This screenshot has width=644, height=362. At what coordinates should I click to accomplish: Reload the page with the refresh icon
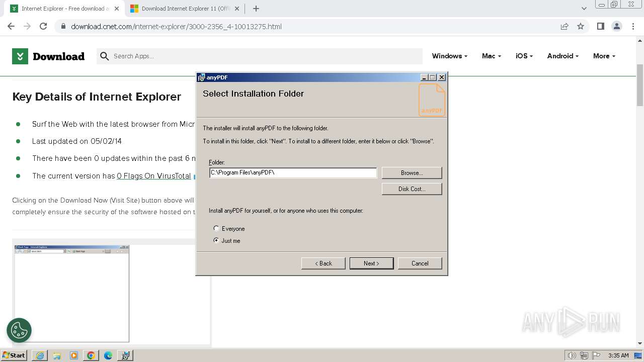43,26
